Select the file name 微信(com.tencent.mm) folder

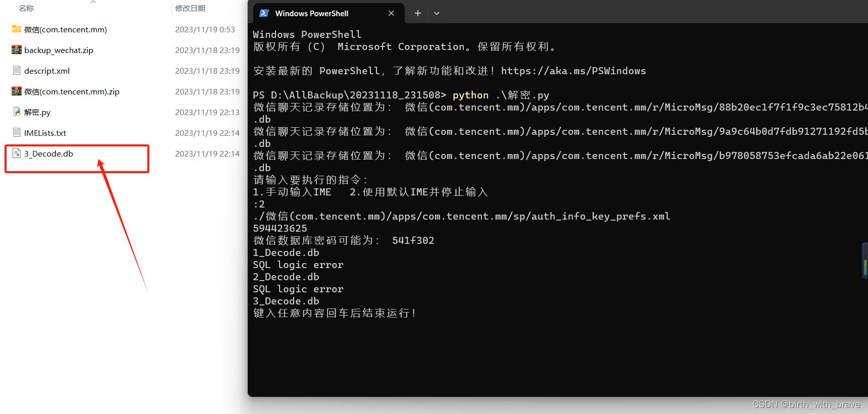[x=66, y=29]
